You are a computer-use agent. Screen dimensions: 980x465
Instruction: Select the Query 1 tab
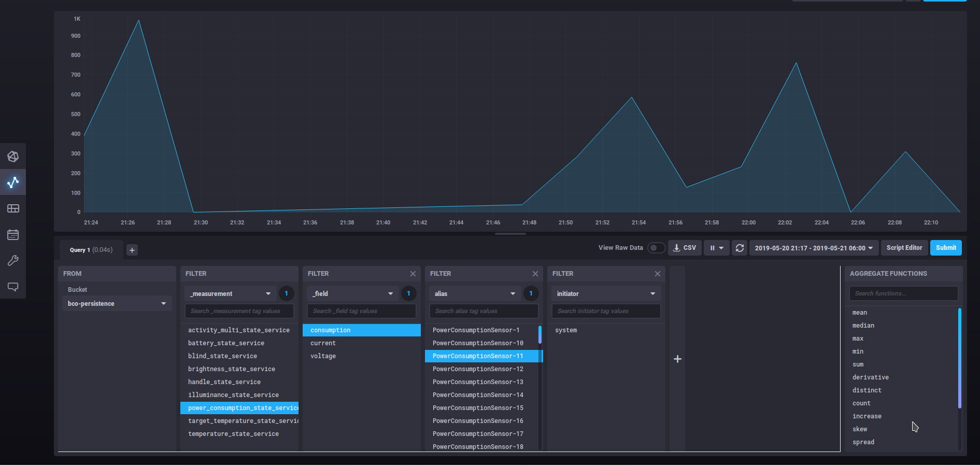91,250
